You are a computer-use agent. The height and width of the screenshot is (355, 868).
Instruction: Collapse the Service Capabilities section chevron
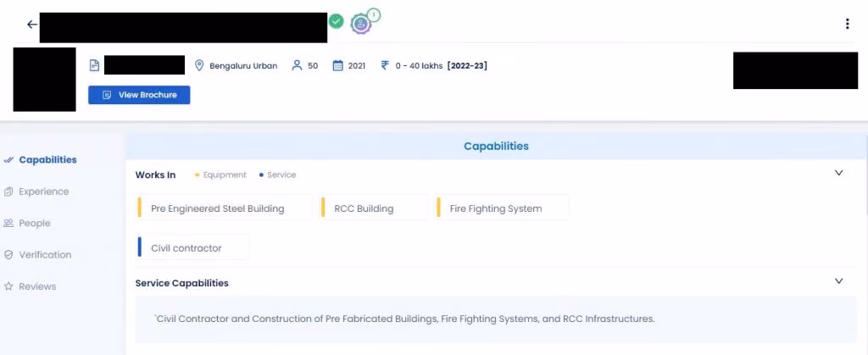(838, 281)
